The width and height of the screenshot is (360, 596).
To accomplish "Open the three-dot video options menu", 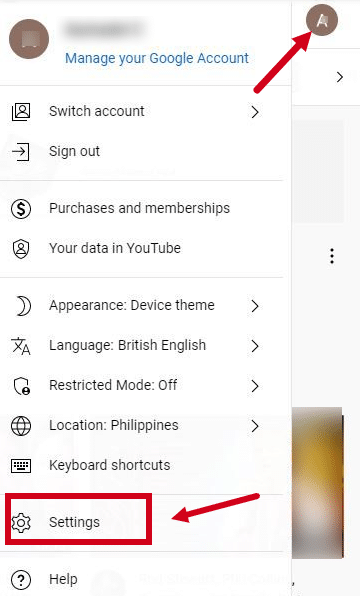I will pyautogui.click(x=332, y=256).
